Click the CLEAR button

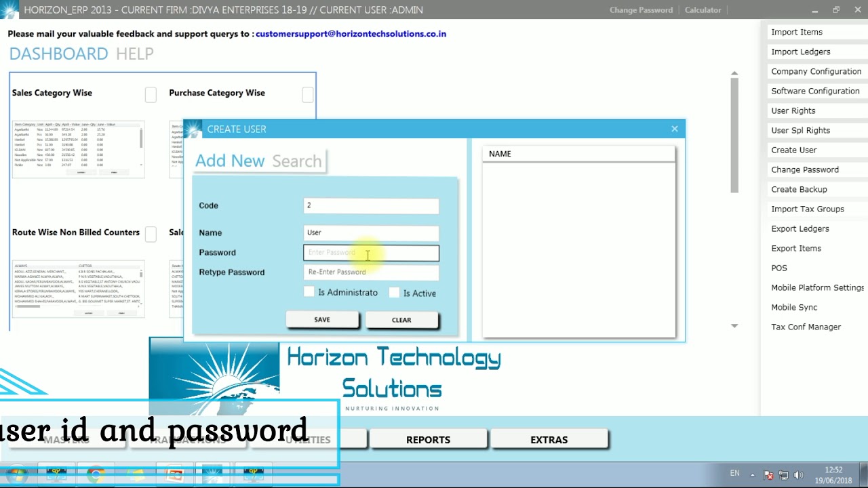click(401, 320)
